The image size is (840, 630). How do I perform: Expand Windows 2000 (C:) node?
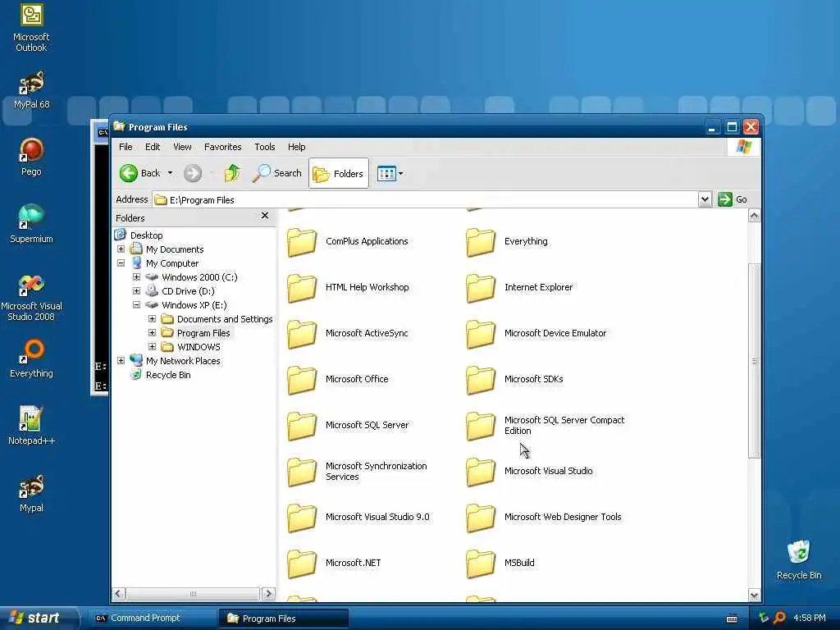137,277
